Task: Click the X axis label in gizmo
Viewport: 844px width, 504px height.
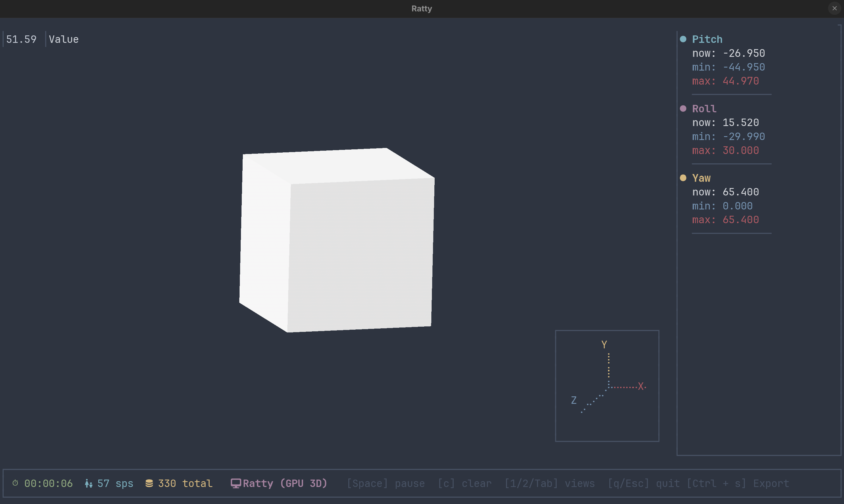Action: [640, 386]
